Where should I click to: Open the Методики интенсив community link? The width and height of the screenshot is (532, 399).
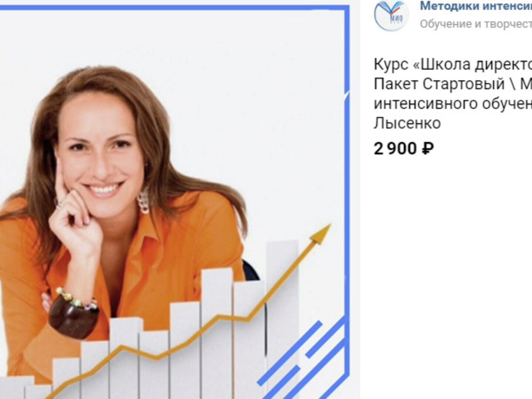tap(476, 6)
